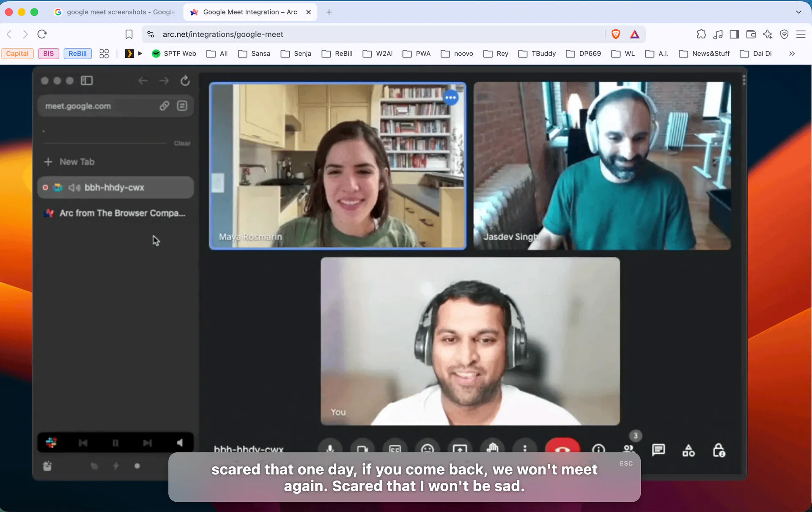This screenshot has height=512, width=812.
Task: Open blue options dots on Maya's tile
Action: (x=451, y=98)
